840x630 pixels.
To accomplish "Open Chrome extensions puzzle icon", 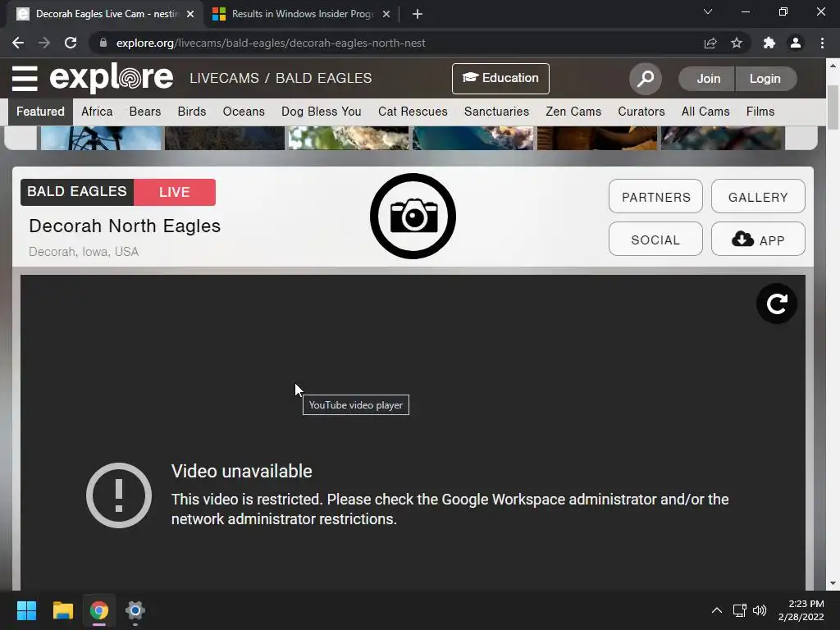I will [x=769, y=43].
